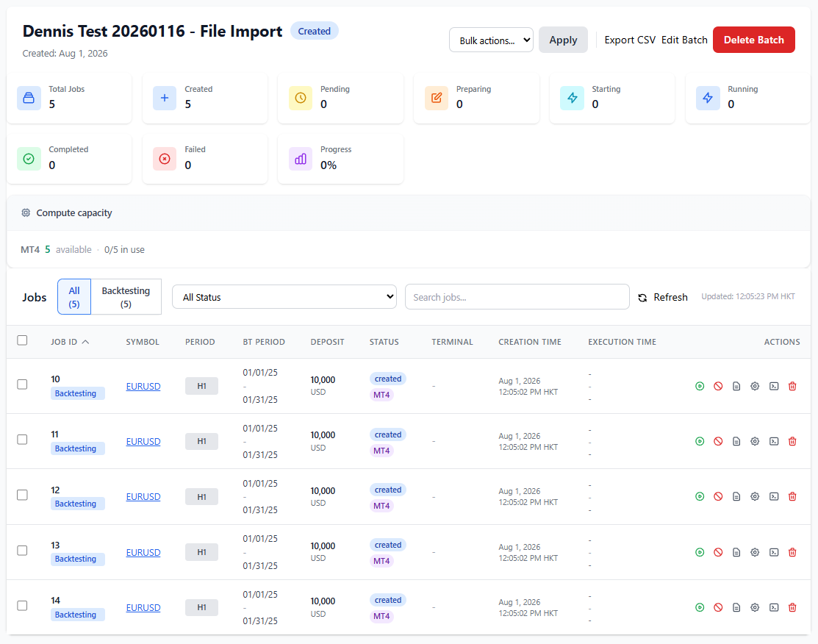This screenshot has height=644, width=818.
Task: Click the Updated 12:05:23 PM HKT timestamp
Action: [x=747, y=296]
